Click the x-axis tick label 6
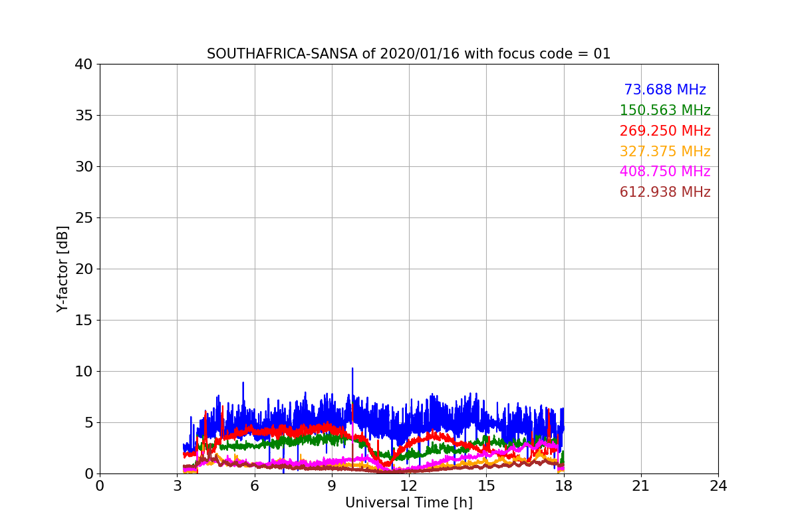 pyautogui.click(x=255, y=486)
